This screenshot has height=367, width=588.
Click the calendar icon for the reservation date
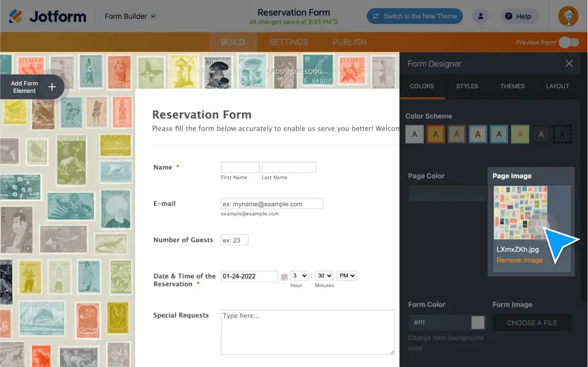pos(285,275)
